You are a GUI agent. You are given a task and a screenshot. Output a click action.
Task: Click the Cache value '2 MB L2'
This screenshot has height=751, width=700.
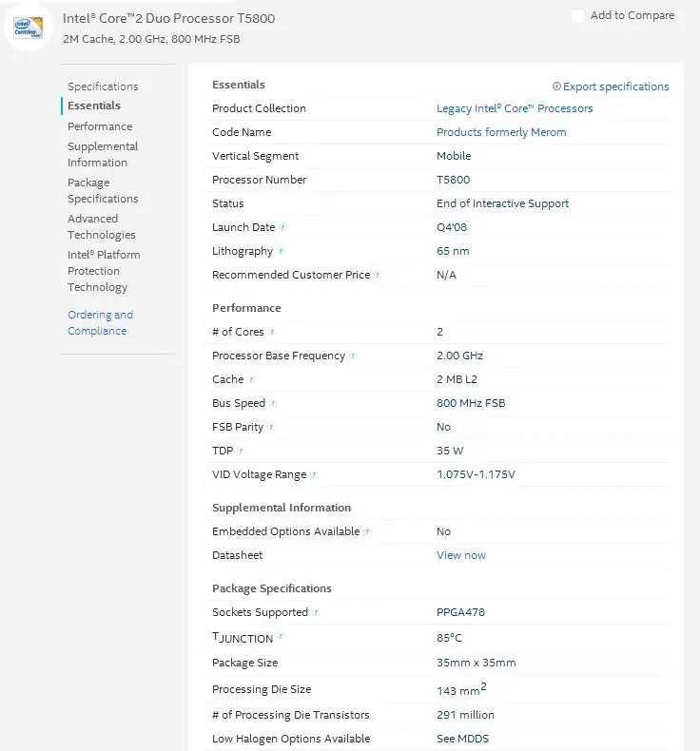coord(457,379)
